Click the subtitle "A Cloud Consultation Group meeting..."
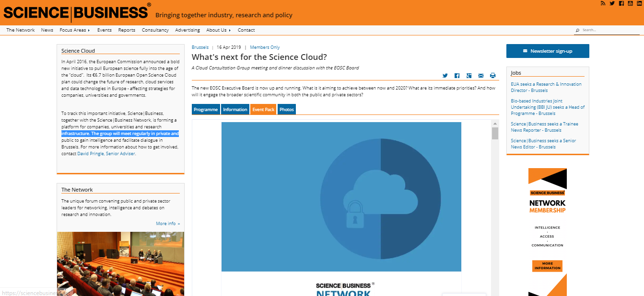Viewport: 644px width, 296px height. (x=275, y=68)
